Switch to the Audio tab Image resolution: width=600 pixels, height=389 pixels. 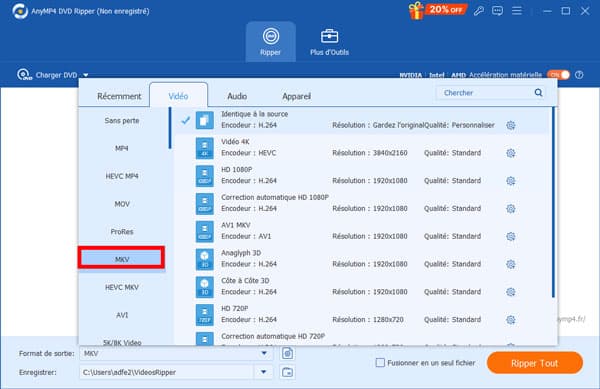pyautogui.click(x=237, y=96)
